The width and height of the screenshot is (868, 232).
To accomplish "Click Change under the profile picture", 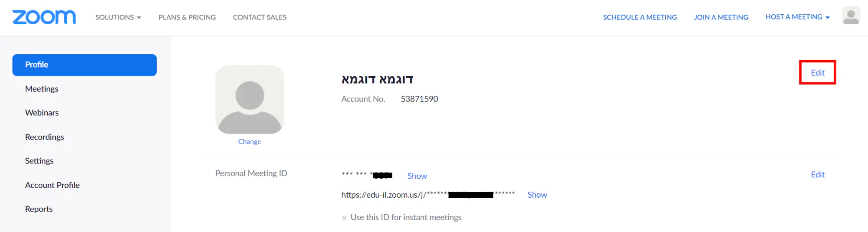I will click(250, 142).
